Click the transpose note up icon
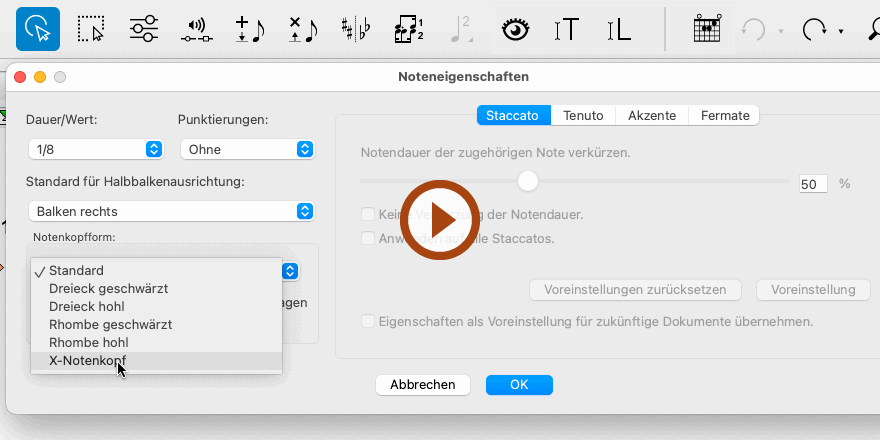 pos(249,29)
